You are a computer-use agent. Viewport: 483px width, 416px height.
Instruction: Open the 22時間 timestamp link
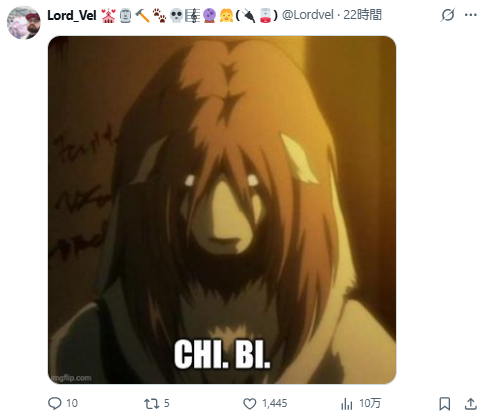(362, 15)
